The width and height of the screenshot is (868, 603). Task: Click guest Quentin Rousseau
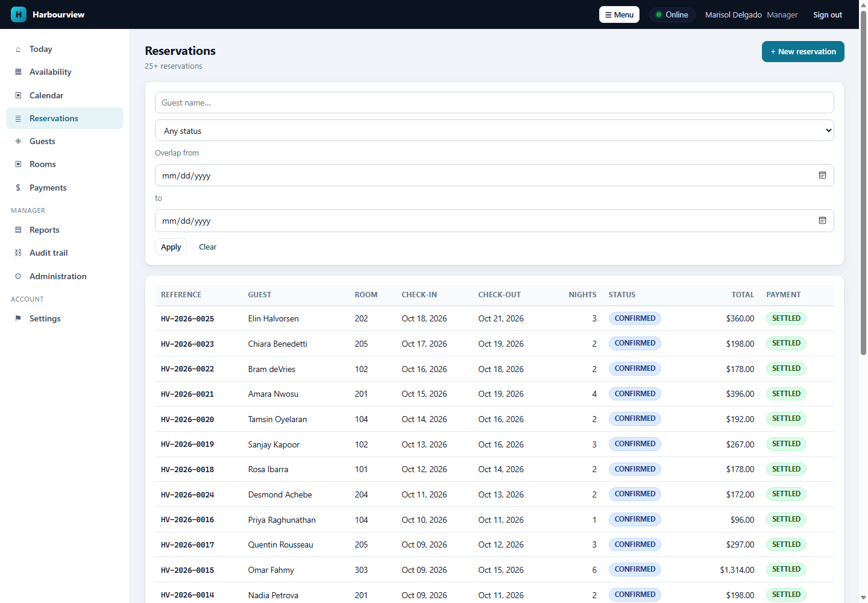281,545
